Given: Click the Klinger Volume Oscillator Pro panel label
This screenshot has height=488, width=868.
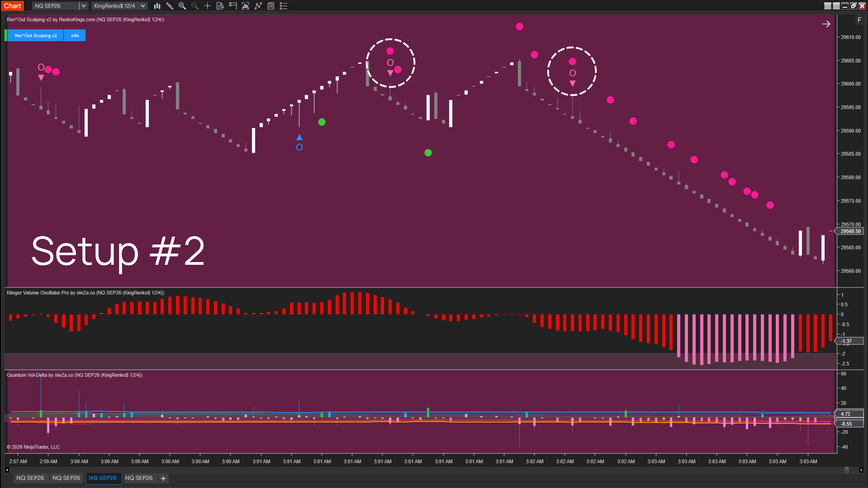Looking at the screenshot, I should coord(85,293).
